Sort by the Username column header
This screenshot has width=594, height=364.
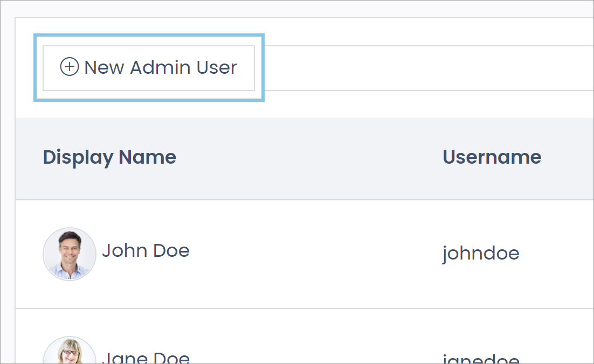point(492,157)
